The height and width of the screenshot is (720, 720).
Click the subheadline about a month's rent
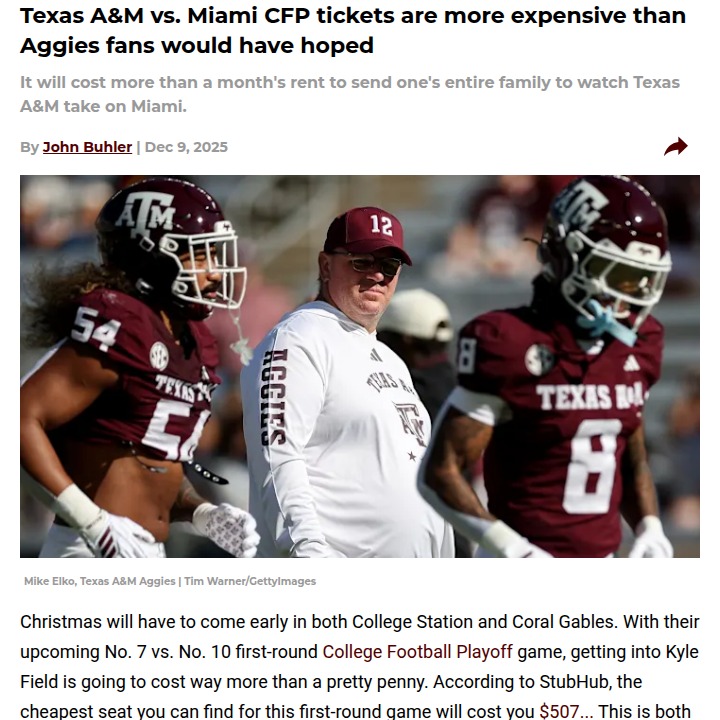pyautogui.click(x=349, y=94)
